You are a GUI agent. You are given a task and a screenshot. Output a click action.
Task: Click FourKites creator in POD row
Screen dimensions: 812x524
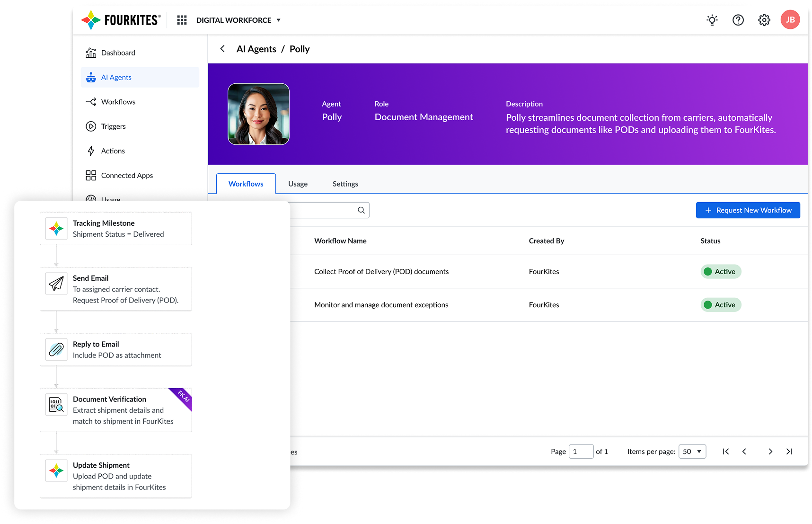(544, 272)
